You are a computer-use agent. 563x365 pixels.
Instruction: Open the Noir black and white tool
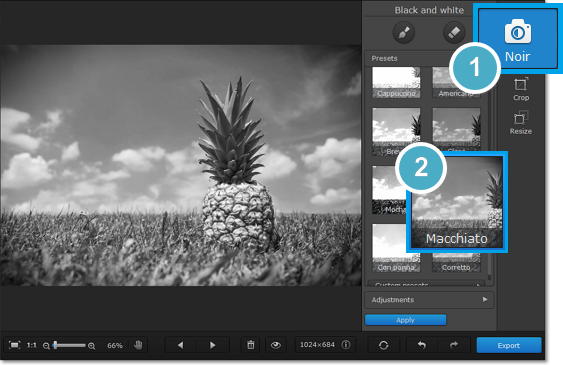tap(517, 38)
